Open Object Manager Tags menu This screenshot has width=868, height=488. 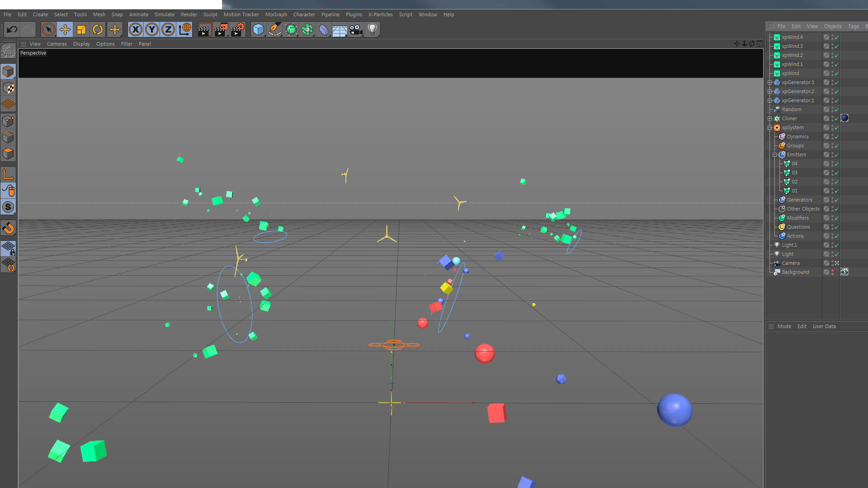(853, 26)
